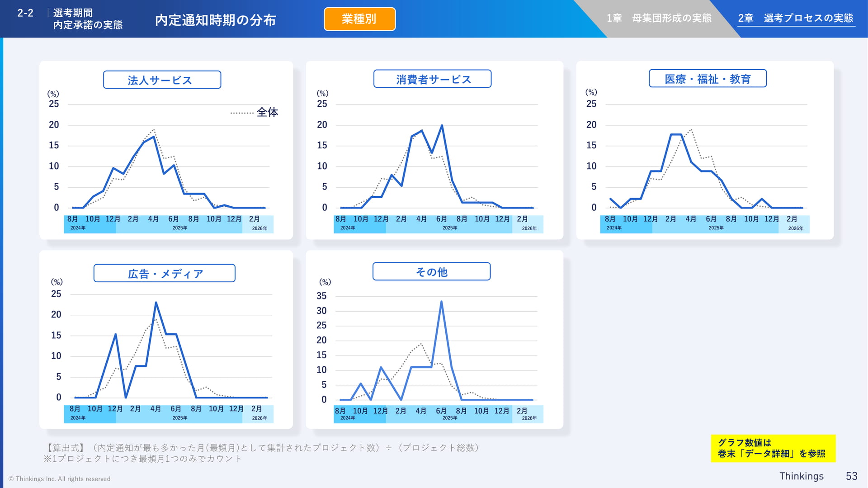Click the 4月 label in 広告・メディア chart

pos(156,409)
